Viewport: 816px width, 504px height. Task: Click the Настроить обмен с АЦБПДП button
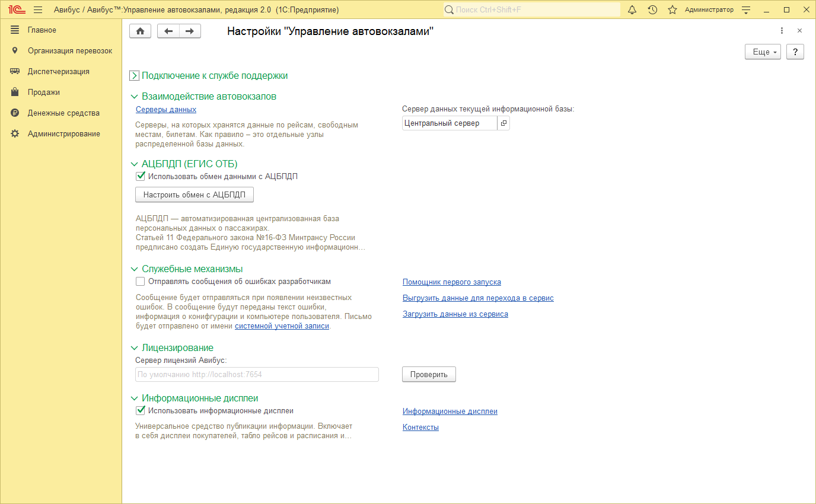pos(194,194)
